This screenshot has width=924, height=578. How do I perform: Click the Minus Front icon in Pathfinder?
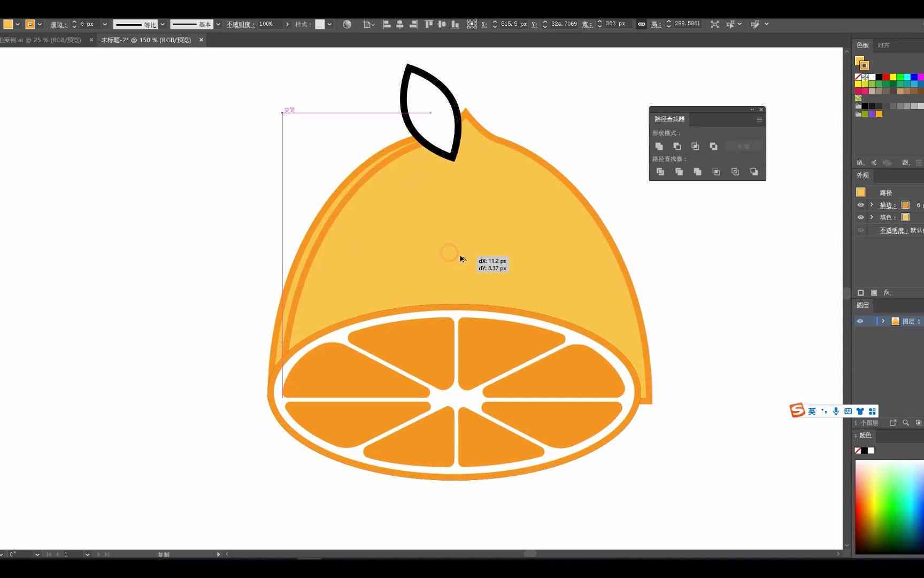click(677, 146)
